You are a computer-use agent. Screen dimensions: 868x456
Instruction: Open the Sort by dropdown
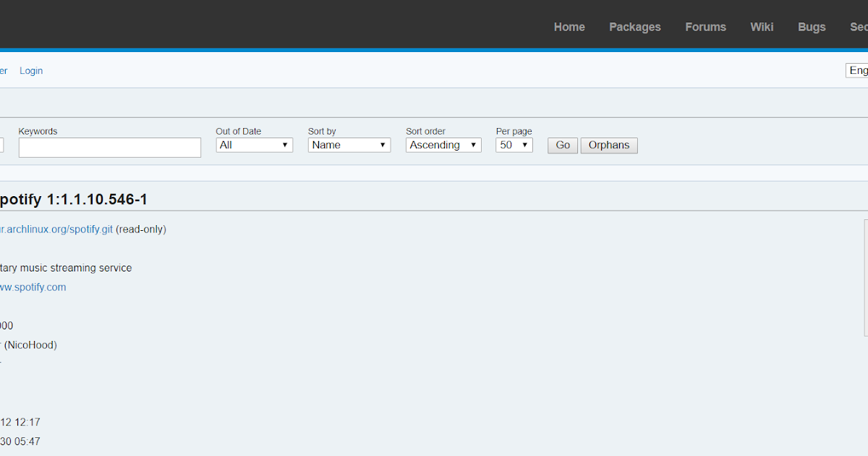tap(349, 145)
